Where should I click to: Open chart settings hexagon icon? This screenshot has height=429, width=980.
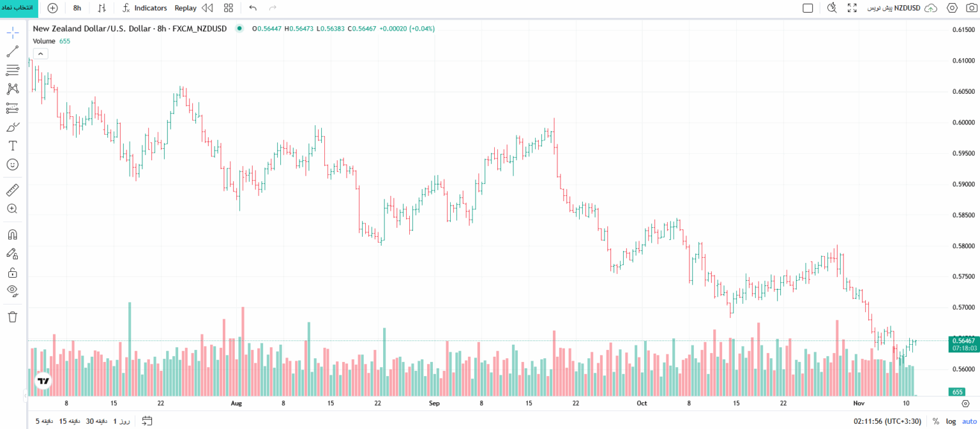(x=952, y=8)
